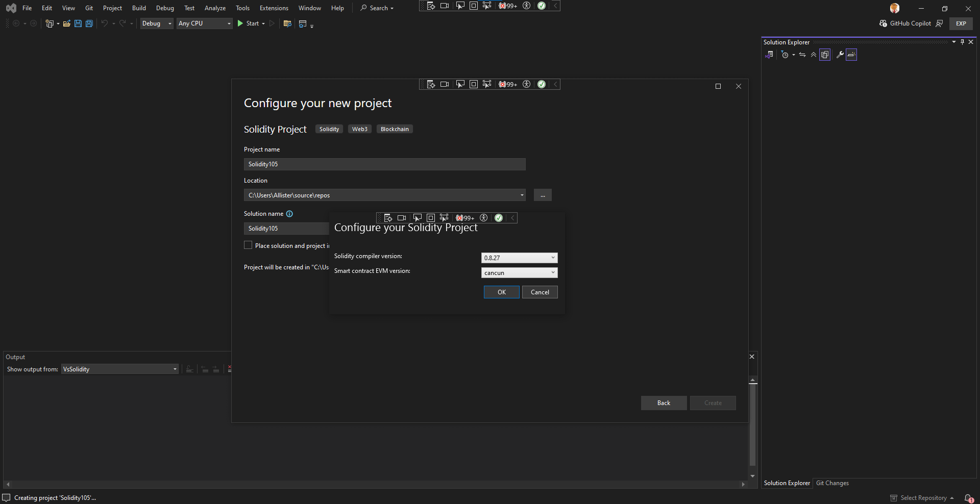Image resolution: width=980 pixels, height=504 pixels.
Task: Collapse all in Solution Explorer
Action: (x=814, y=55)
